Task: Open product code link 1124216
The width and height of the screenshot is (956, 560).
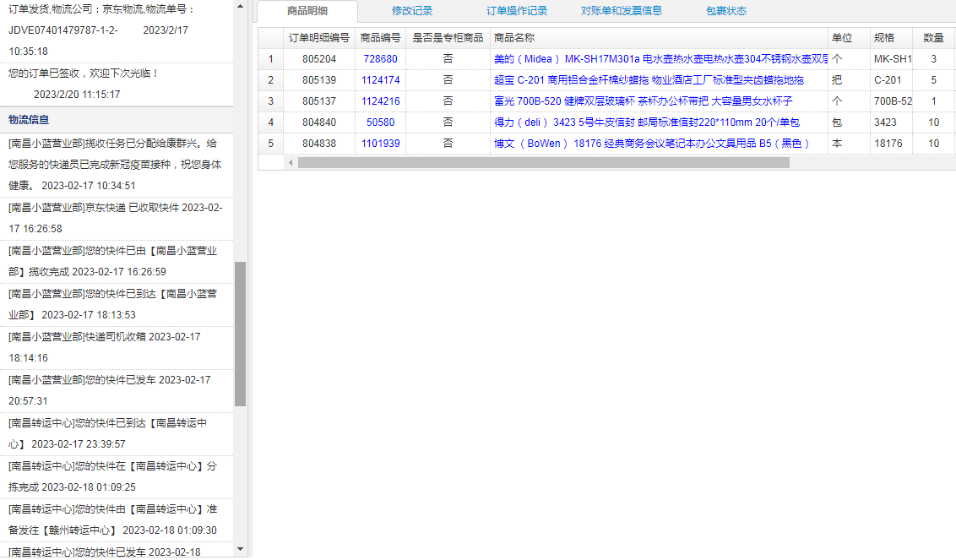Action: click(x=380, y=101)
